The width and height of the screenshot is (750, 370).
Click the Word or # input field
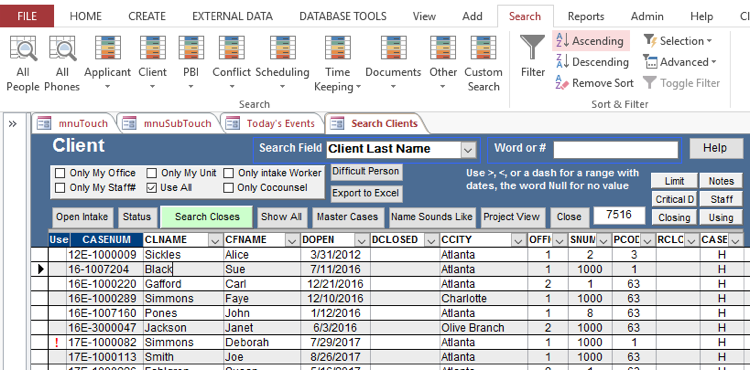point(616,150)
